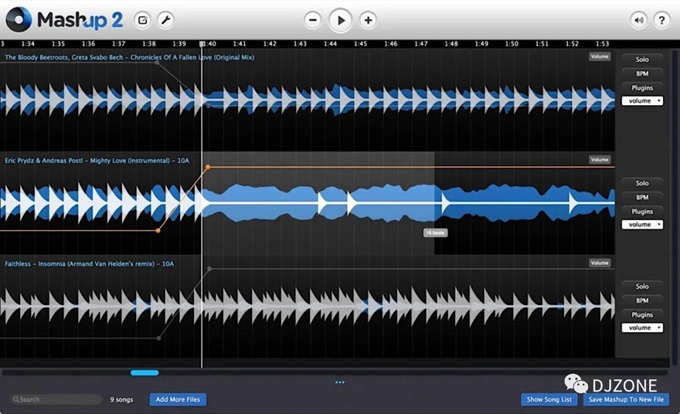This screenshot has height=414, width=680.
Task: Click the Add More Files button
Action: pyautogui.click(x=178, y=399)
